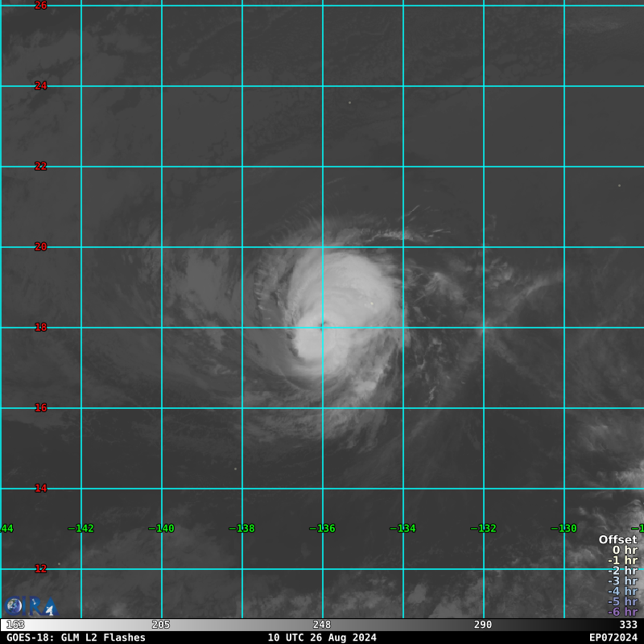Click the 205 value on the colorbar

[161, 625]
